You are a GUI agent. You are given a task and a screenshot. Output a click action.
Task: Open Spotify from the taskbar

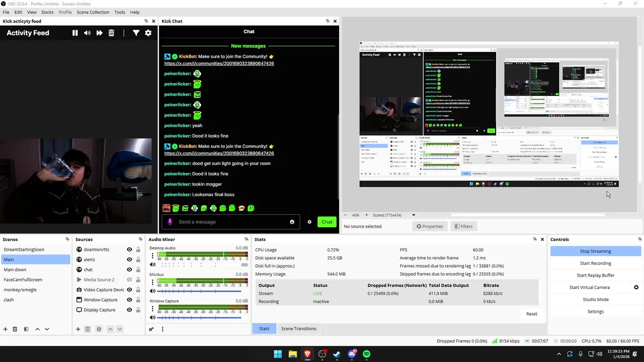pos(367,354)
